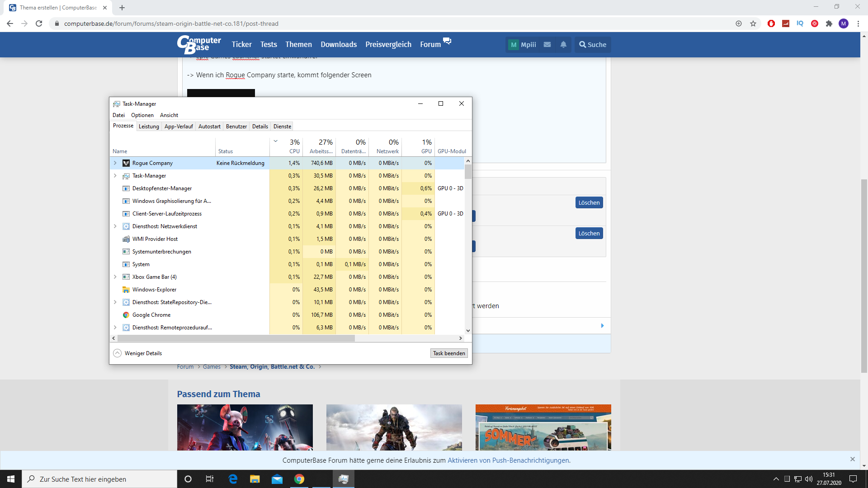Image resolution: width=868 pixels, height=488 pixels.
Task: Open the Chrome three-dot menu
Action: (858, 23)
